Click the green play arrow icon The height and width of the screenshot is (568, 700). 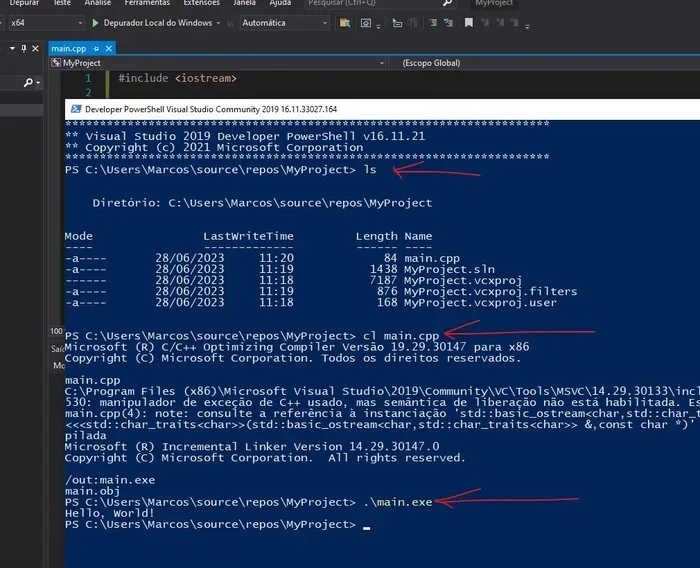(x=95, y=23)
